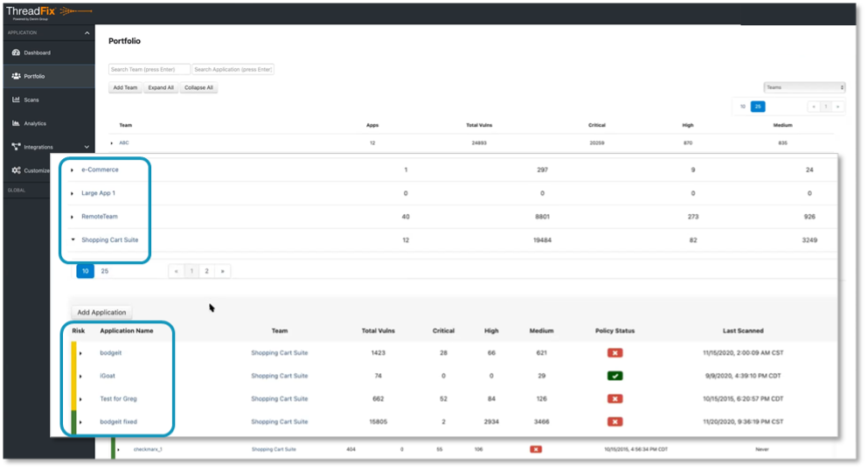Screen dimensions: 868x471
Task: Open the Teams dropdown selector
Action: point(804,87)
